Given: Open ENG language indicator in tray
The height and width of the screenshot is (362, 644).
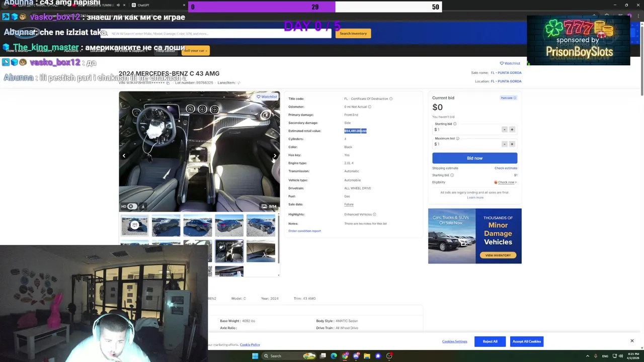Looking at the screenshot, I should click(605, 356).
